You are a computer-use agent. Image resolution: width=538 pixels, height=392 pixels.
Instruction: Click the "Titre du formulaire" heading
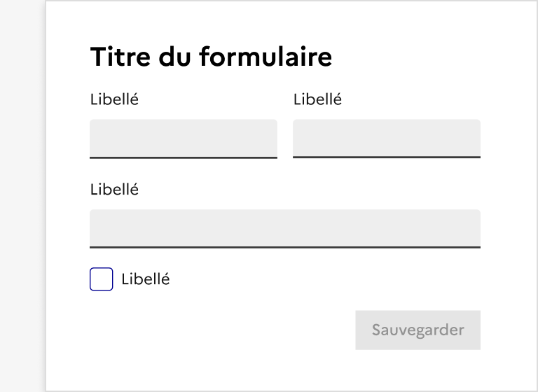coord(211,57)
